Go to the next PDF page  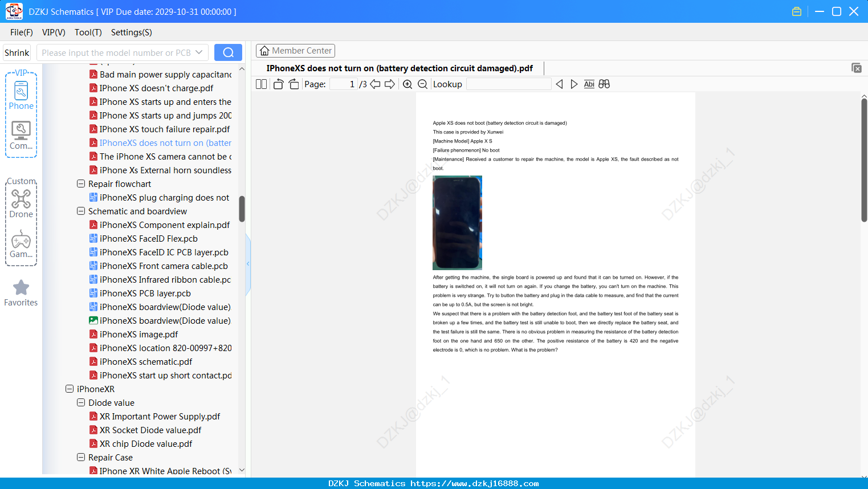(390, 84)
